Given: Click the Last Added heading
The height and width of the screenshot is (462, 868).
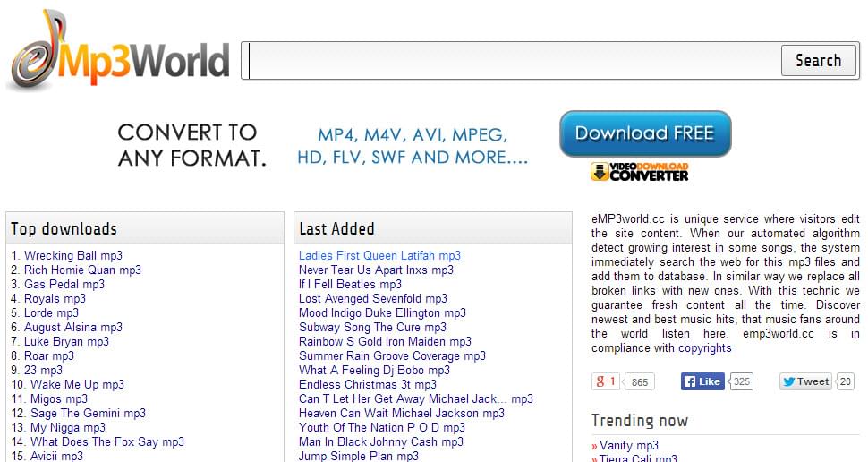Looking at the screenshot, I should point(336,229).
